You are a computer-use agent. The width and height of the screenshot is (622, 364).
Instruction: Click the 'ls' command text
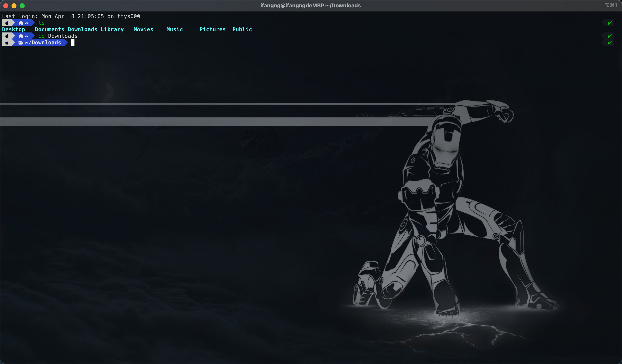(x=42, y=23)
